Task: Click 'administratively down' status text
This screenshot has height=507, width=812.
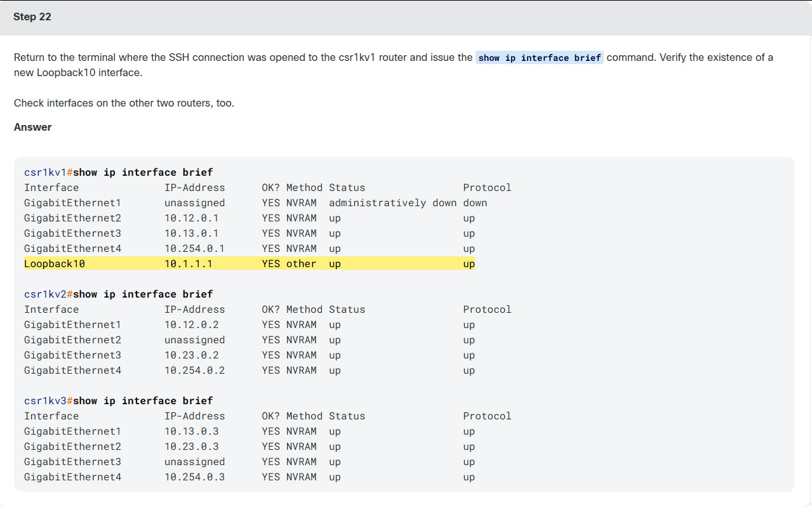Action: point(392,203)
